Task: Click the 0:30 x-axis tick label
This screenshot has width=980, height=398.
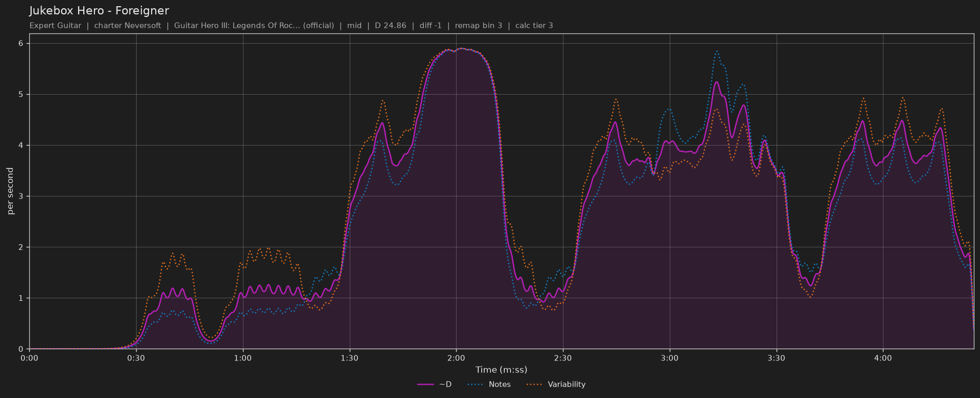Action: click(x=136, y=358)
